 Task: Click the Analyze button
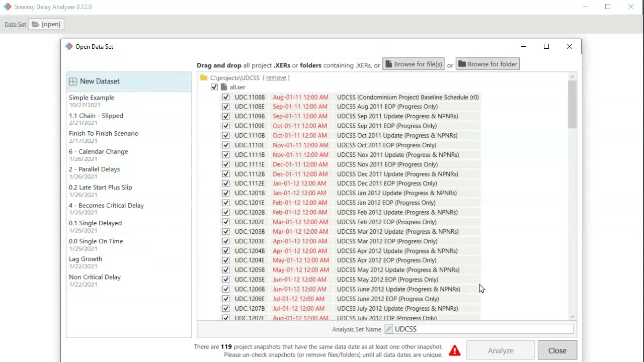point(501,350)
